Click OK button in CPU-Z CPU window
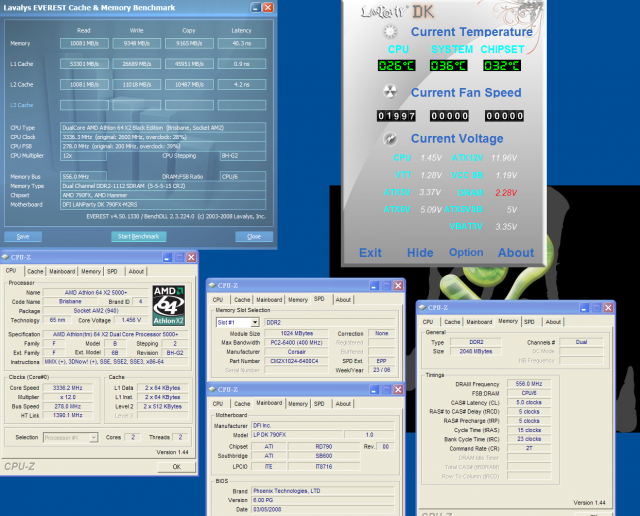This screenshot has height=516, width=640. (176, 467)
